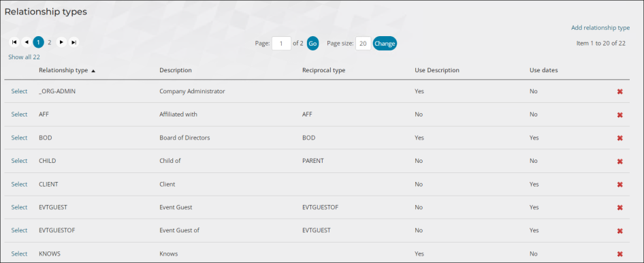Delete the EVTGUEST relationship type
Image resolution: width=644 pixels, height=263 pixels.
(619, 208)
